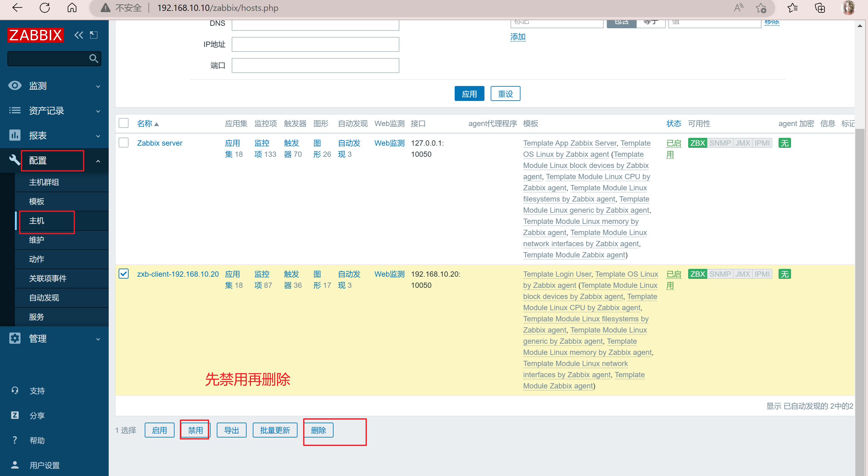Screen dimensions: 868x476
Task: Click the 导出 button
Action: [x=231, y=430]
